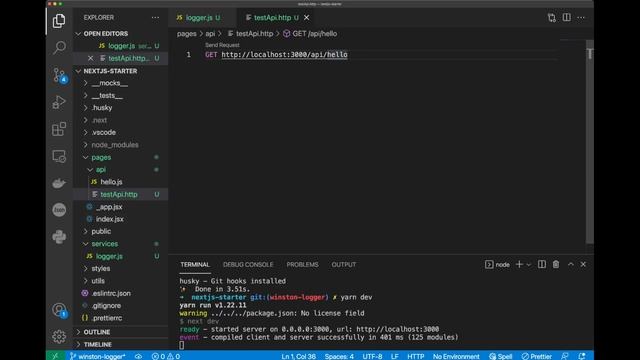Select No Environment in status bar
The height and width of the screenshot is (360, 640).
pos(456,356)
